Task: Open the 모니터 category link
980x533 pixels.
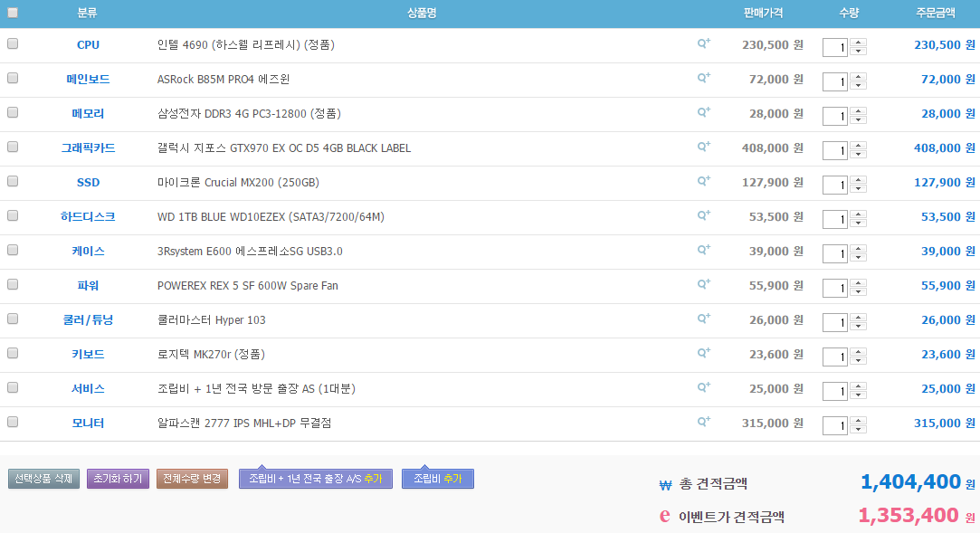Action: point(88,423)
